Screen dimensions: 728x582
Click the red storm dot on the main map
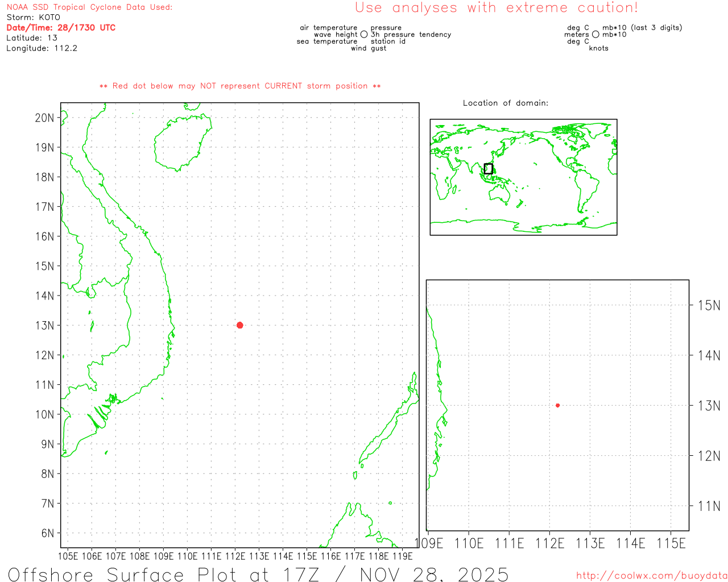pos(239,325)
